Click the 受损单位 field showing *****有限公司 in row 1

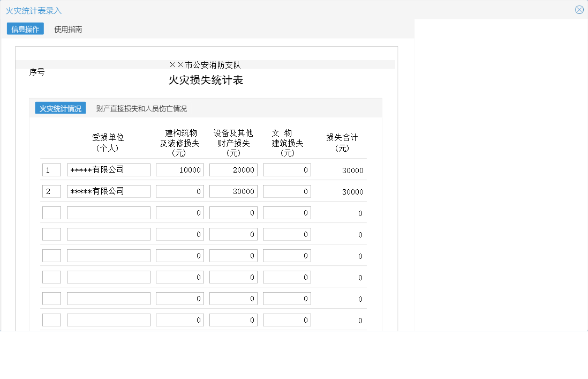[108, 169]
